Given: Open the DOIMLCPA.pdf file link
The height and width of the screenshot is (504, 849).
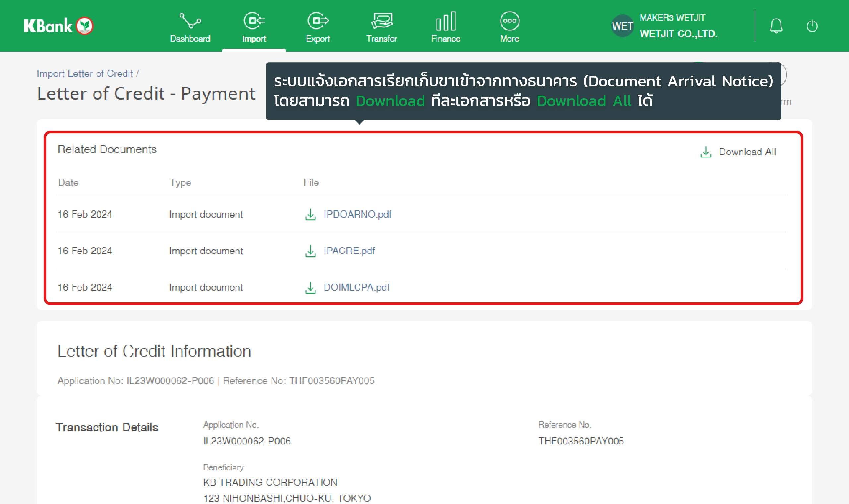Looking at the screenshot, I should pyautogui.click(x=357, y=288).
